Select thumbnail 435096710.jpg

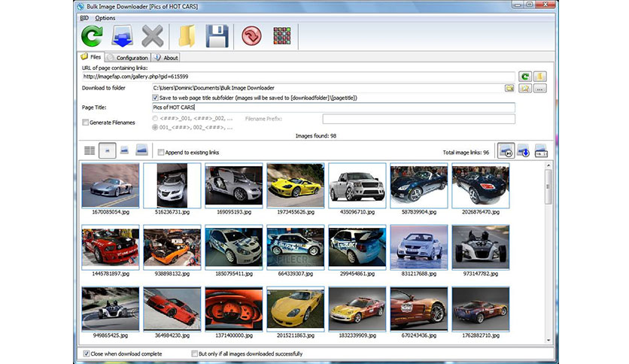coord(357,185)
